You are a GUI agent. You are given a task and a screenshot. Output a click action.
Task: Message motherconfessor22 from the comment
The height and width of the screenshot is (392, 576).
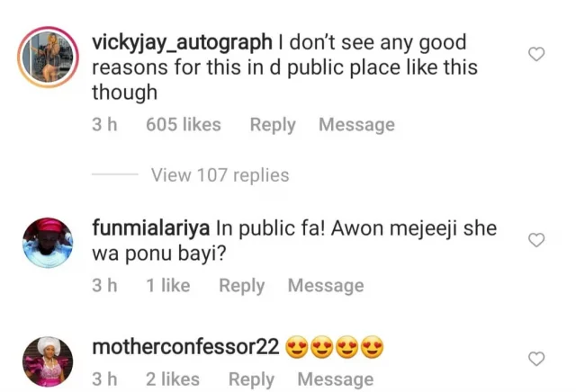coord(335,379)
